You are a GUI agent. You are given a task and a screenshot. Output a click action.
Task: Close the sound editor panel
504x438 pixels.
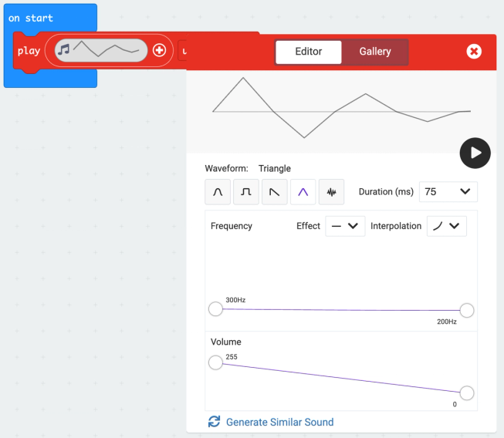click(474, 52)
